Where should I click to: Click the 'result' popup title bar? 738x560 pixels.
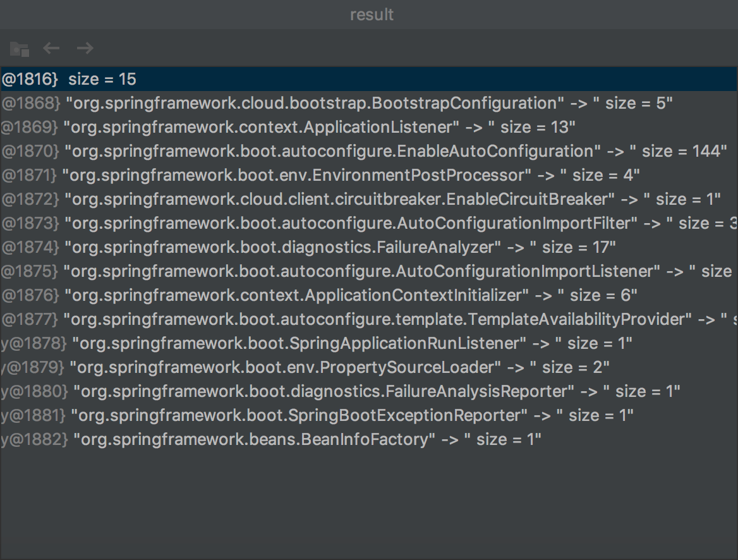pyautogui.click(x=372, y=15)
